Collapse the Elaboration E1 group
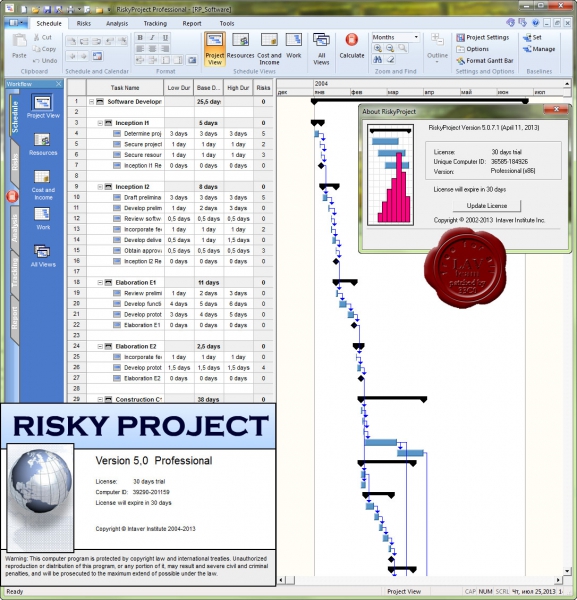Image resolution: width=577 pixels, height=600 pixels. (100, 283)
